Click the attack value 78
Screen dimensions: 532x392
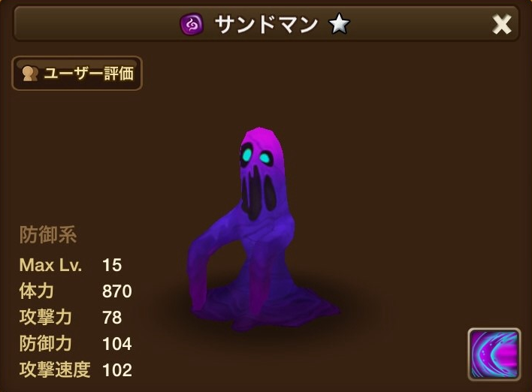click(112, 318)
